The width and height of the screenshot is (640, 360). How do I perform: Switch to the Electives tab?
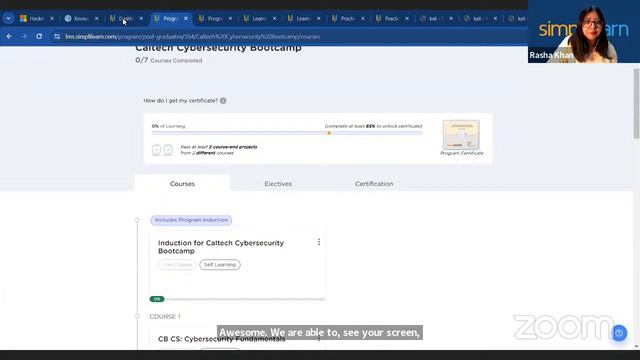278,184
